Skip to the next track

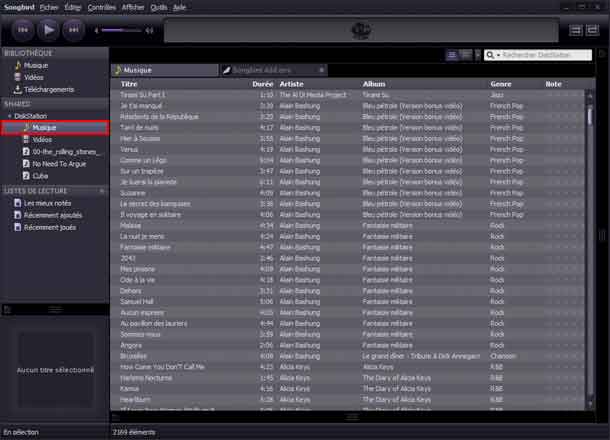[x=74, y=30]
